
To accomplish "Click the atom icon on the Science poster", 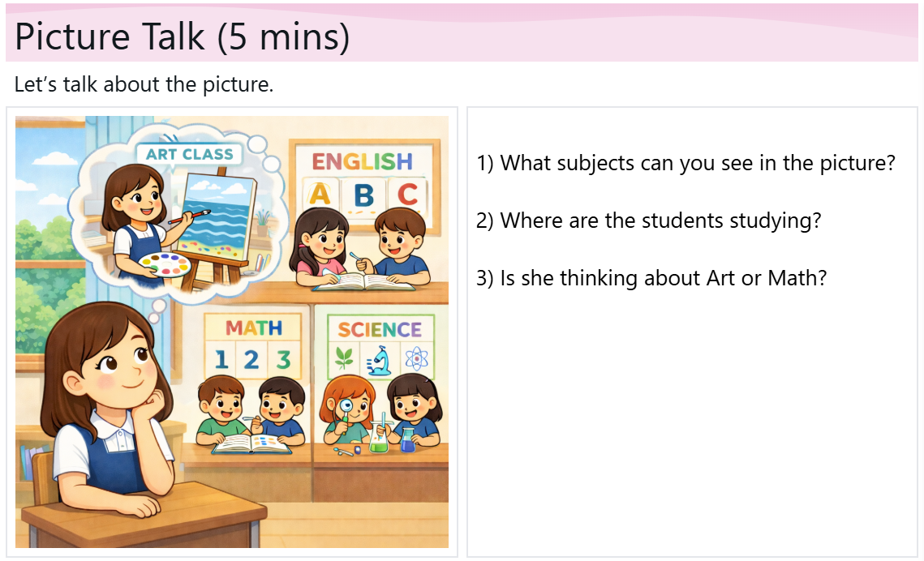I will [x=415, y=359].
